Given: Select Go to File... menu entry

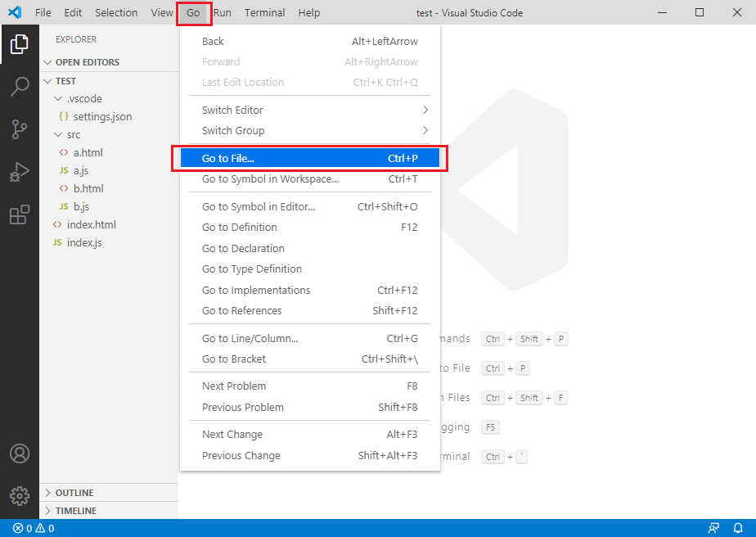Looking at the screenshot, I should pos(309,158).
